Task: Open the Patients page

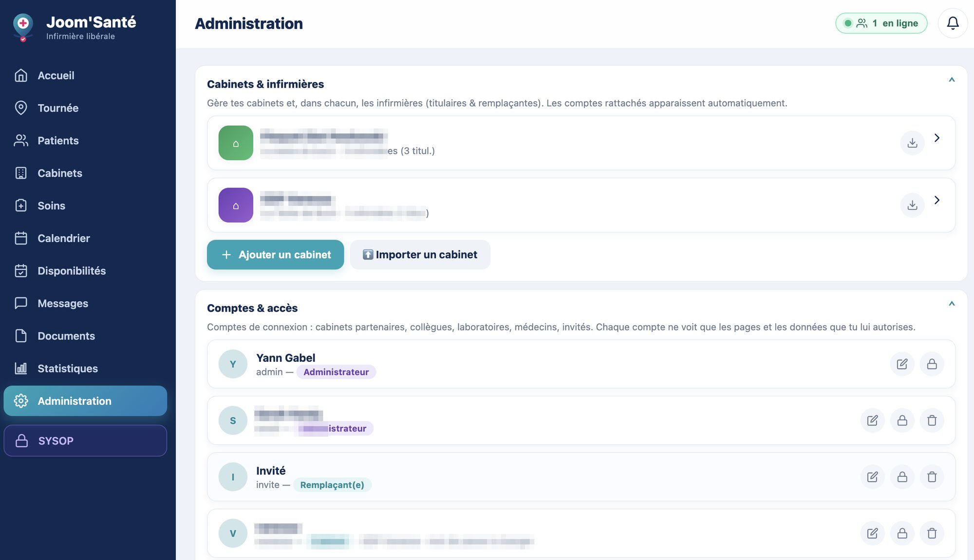Action: click(x=85, y=141)
